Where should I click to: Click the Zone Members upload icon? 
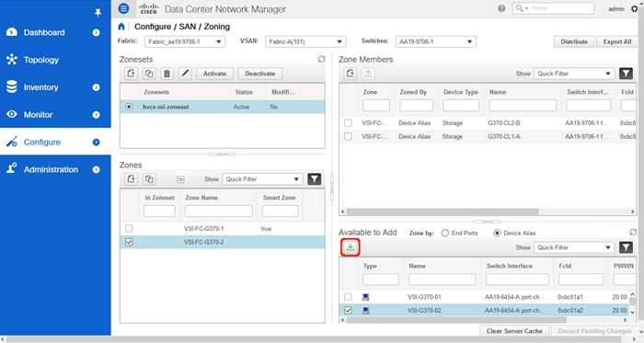click(368, 74)
